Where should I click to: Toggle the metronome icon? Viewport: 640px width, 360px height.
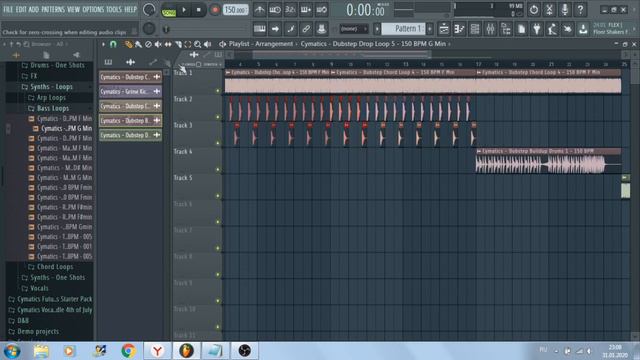pos(260,10)
